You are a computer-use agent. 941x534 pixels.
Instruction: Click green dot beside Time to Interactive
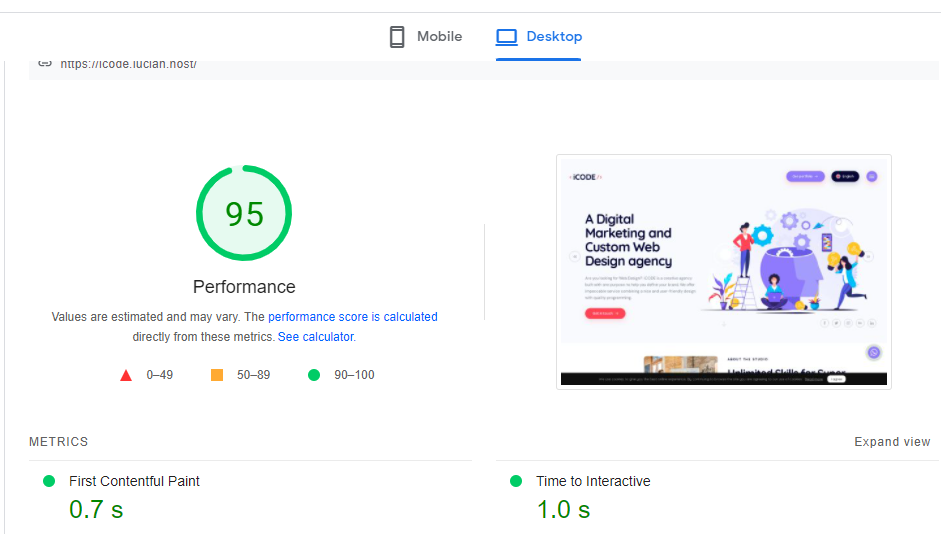coord(516,481)
